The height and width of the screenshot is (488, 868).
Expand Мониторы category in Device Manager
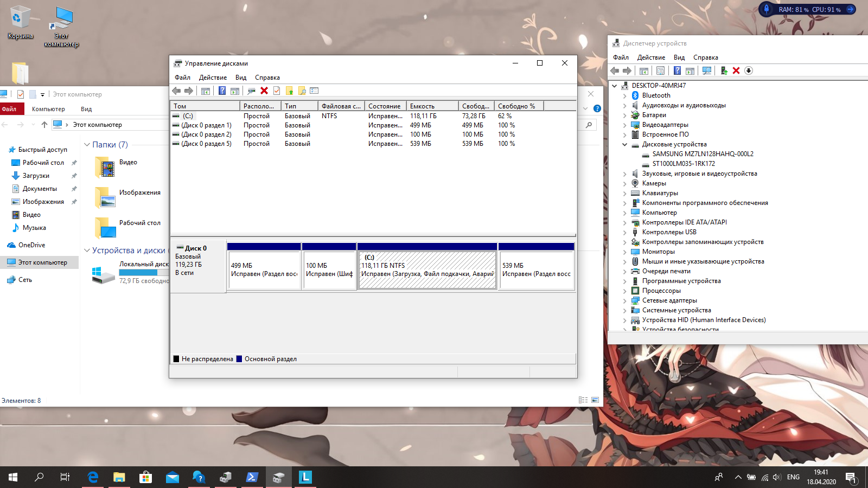(624, 252)
